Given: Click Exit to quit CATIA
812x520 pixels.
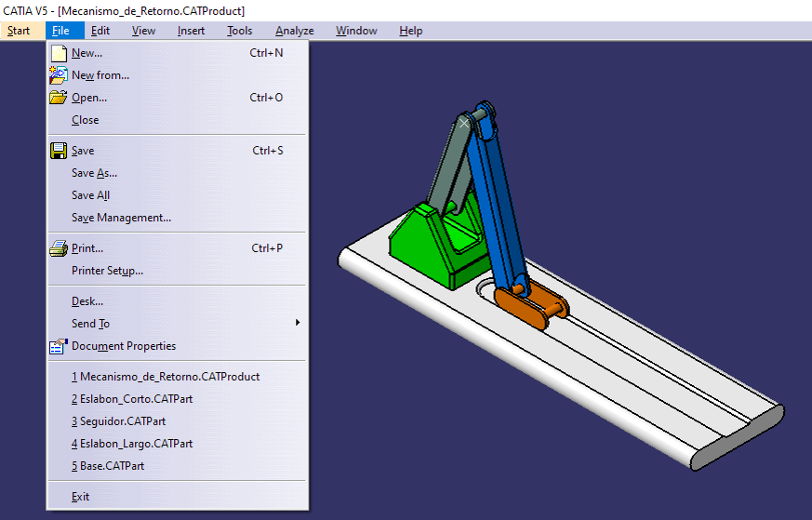Looking at the screenshot, I should tap(81, 497).
